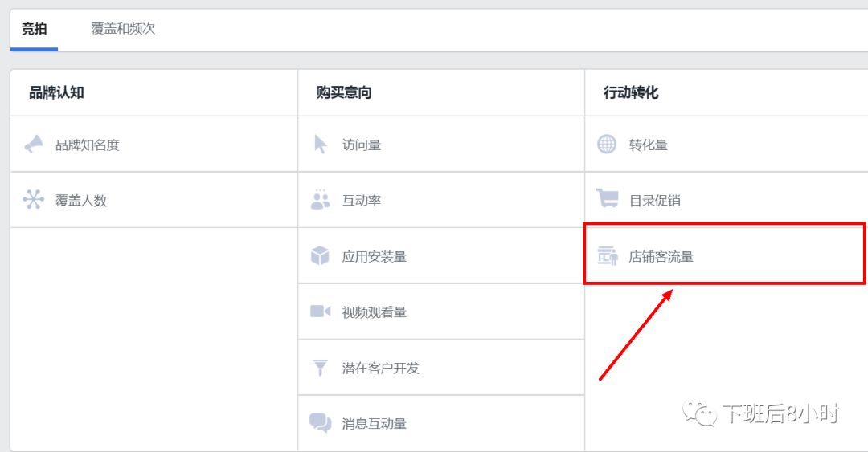Click the storefront icon for 店铺客流量

(x=608, y=256)
